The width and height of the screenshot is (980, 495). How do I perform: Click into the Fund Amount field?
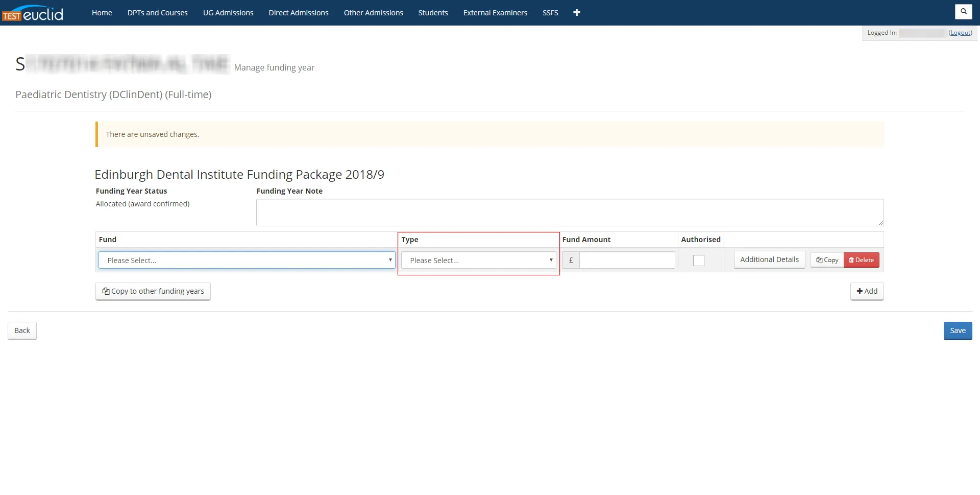[627, 261]
